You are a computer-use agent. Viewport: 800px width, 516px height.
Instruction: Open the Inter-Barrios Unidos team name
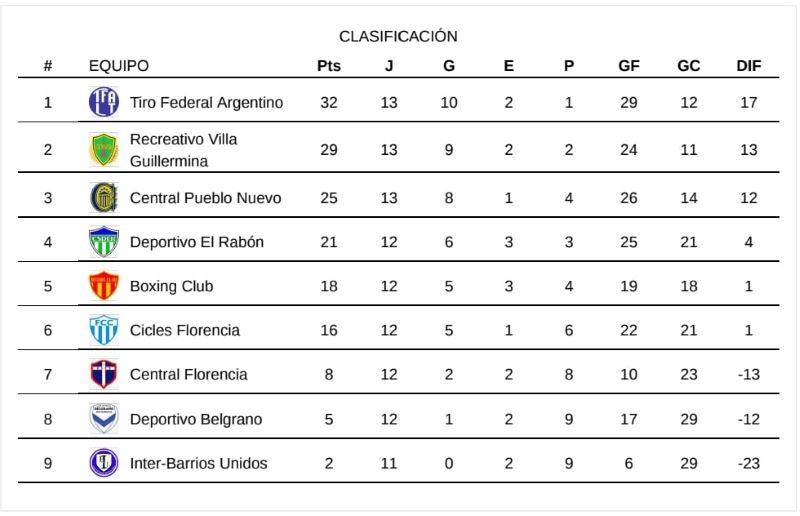coord(198,463)
